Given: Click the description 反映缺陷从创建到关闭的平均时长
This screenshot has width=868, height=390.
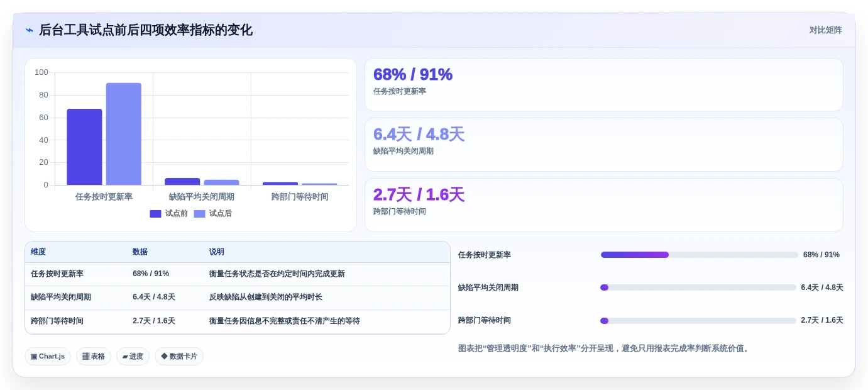Looking at the screenshot, I should (266, 297).
